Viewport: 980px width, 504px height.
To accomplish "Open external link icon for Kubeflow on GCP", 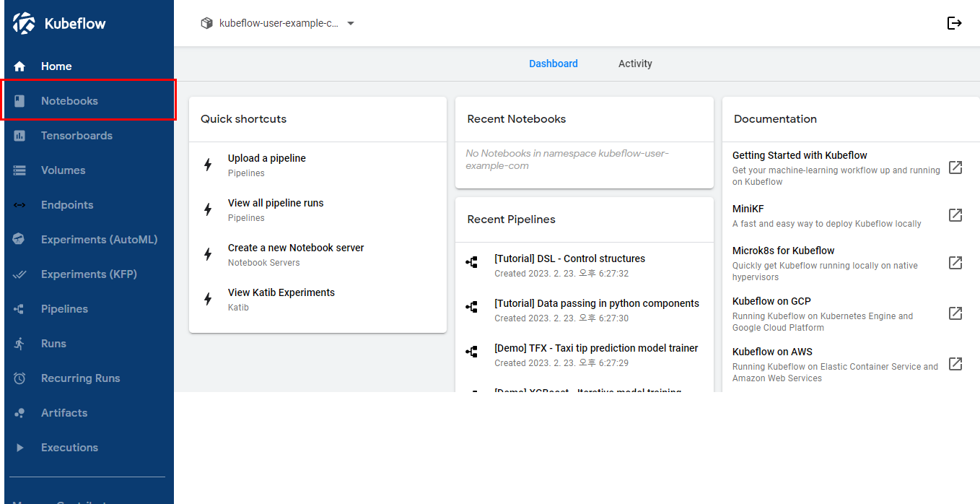I will pos(955,313).
